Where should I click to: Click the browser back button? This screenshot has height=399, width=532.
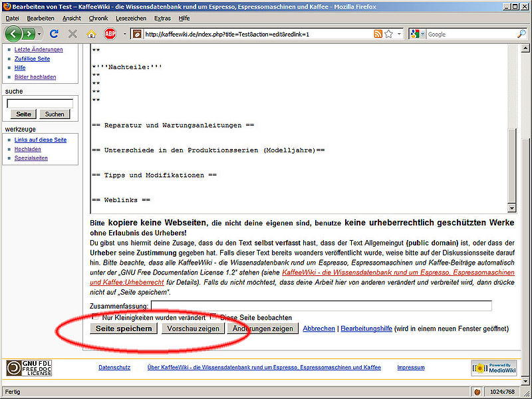click(13, 34)
